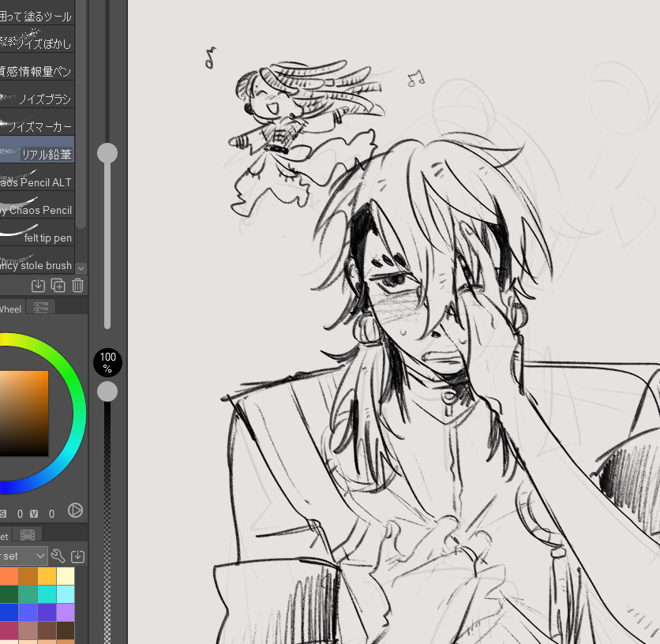
Task: Click the 100% opacity indicator
Action: [x=107, y=362]
